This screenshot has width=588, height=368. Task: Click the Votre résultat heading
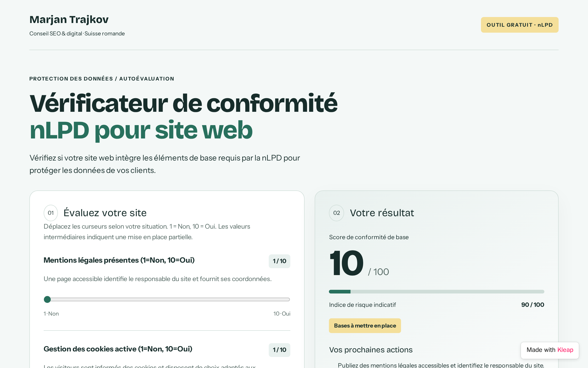382,213
